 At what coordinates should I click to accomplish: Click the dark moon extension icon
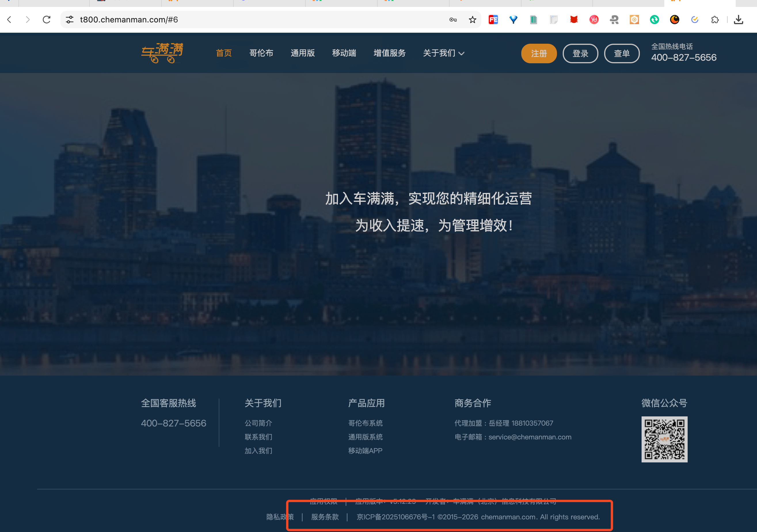coord(675,20)
